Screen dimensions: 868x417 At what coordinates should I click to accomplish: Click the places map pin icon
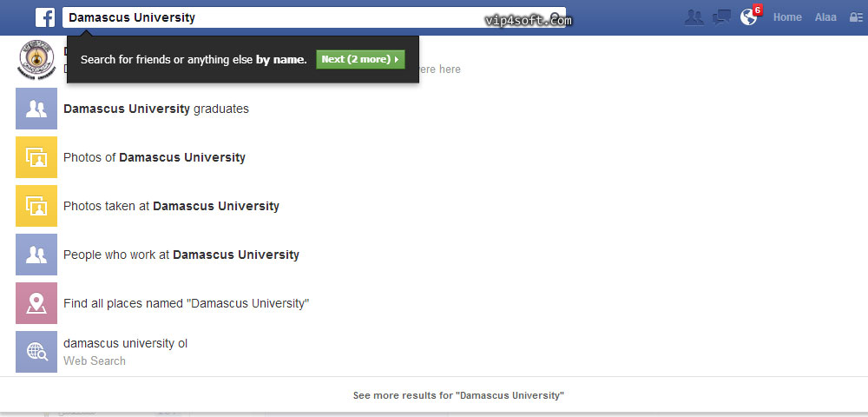pyautogui.click(x=36, y=303)
